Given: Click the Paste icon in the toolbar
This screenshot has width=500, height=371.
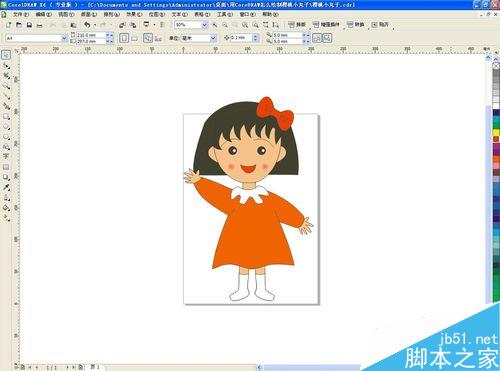Looking at the screenshot, I should 74,25.
